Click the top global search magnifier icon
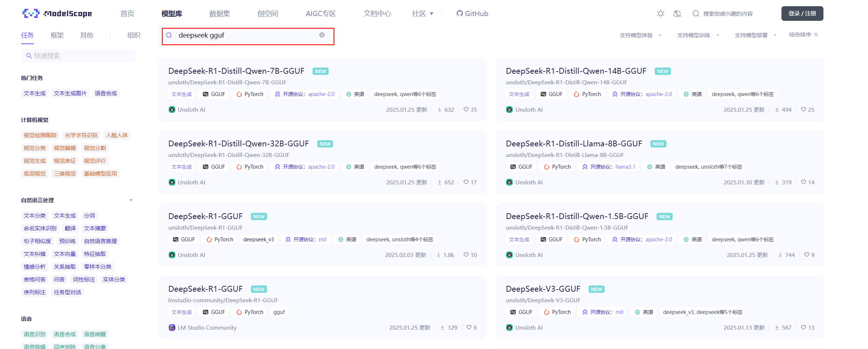This screenshot has height=349, width=868. (x=696, y=14)
